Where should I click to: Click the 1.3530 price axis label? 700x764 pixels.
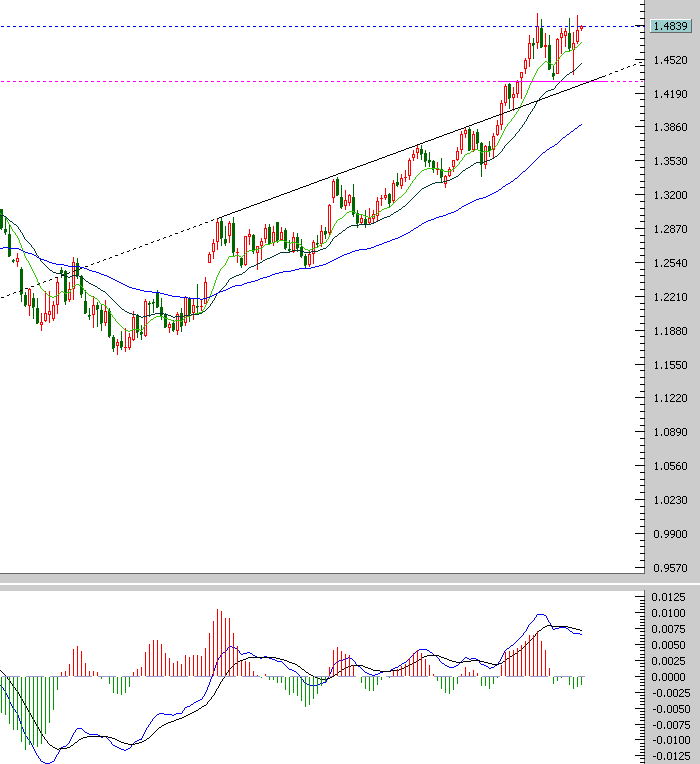670,161
